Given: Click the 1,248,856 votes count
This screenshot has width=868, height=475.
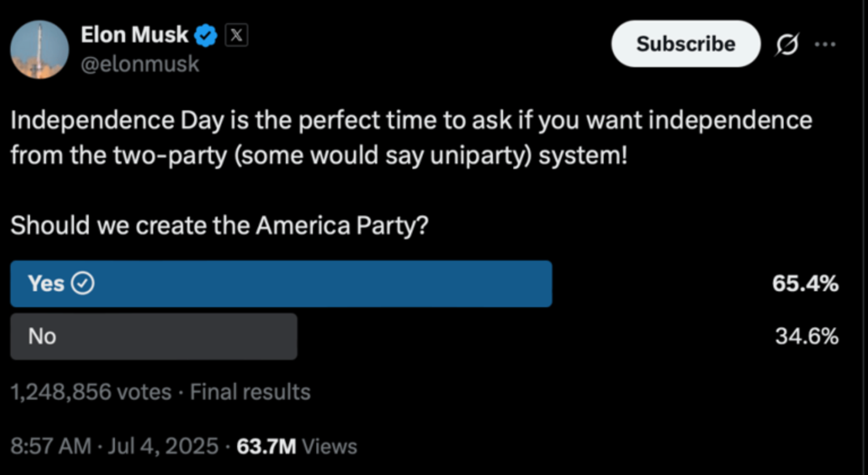Looking at the screenshot, I should click(x=91, y=392).
